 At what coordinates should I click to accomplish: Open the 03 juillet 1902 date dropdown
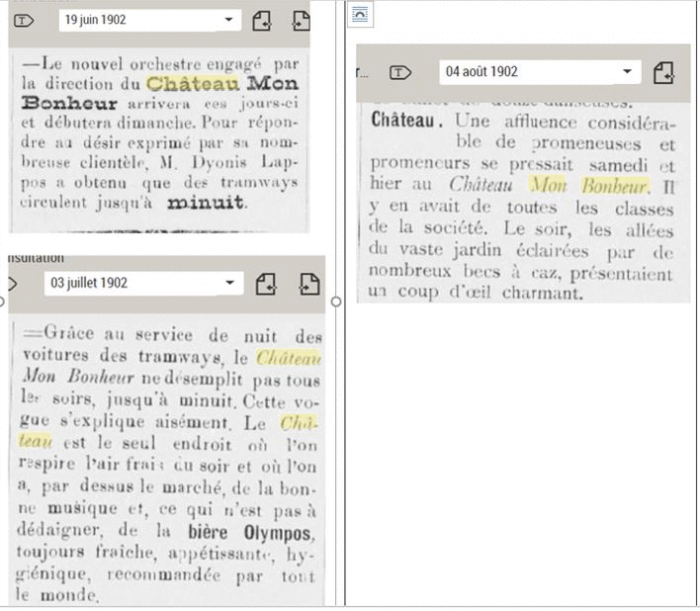143,283
